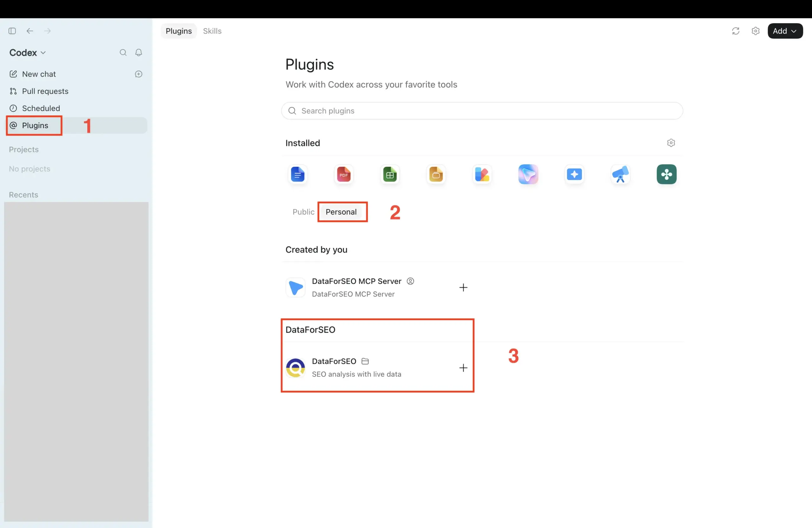Click the DataForSEO MCP Server logo

click(x=295, y=287)
